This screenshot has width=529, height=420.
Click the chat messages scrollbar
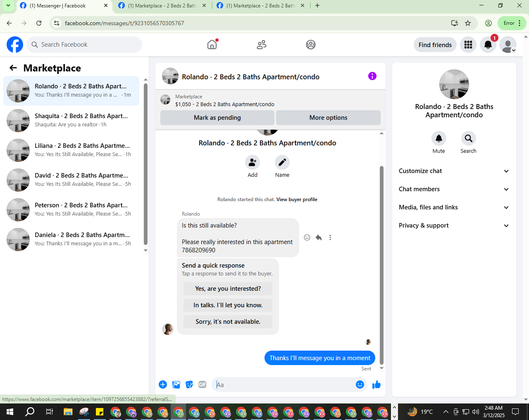point(381,265)
